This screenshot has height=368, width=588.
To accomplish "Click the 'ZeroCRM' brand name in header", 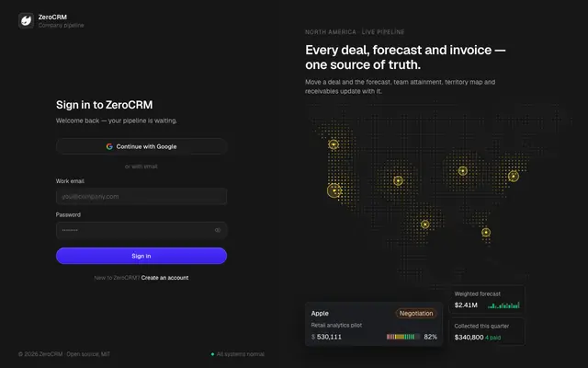I will click(52, 17).
